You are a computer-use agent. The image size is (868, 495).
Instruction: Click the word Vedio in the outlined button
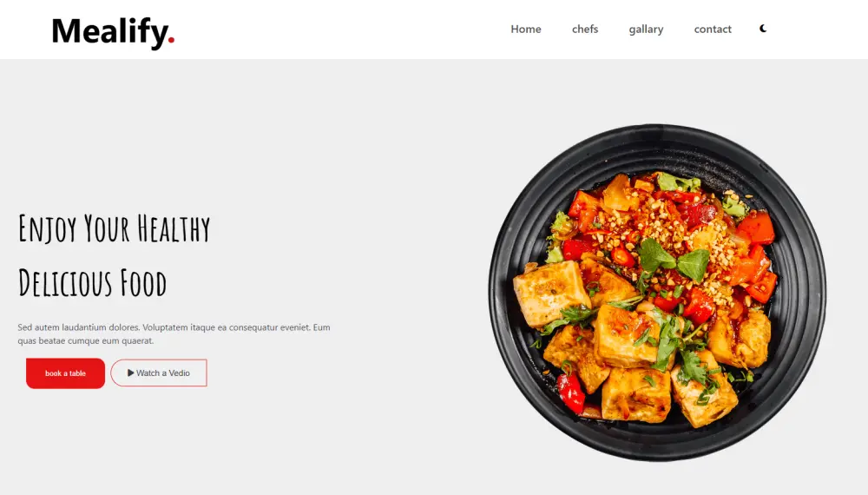point(180,373)
